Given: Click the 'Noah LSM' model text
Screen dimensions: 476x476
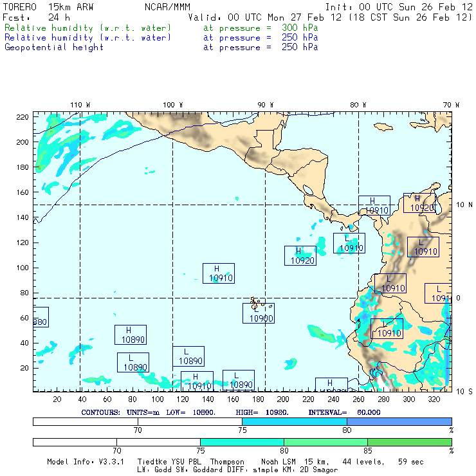Looking at the screenshot, I should click(279, 462).
